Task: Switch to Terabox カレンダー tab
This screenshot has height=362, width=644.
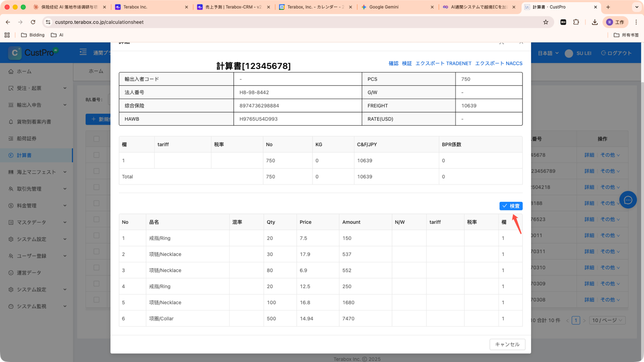Action: tap(316, 7)
